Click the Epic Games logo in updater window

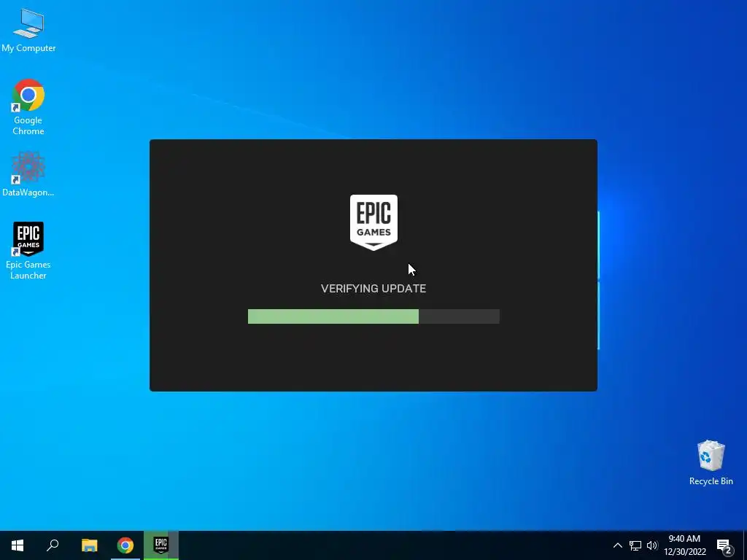(x=373, y=222)
